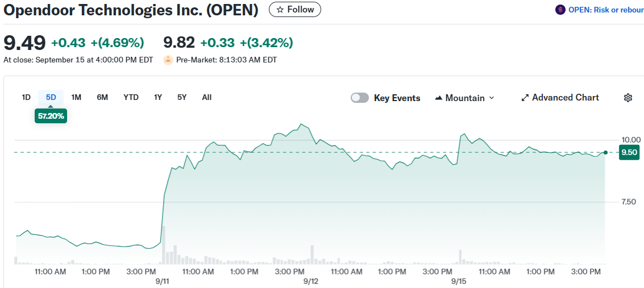Open the chart settings gear icon
The image size is (644, 288).
pyautogui.click(x=628, y=98)
